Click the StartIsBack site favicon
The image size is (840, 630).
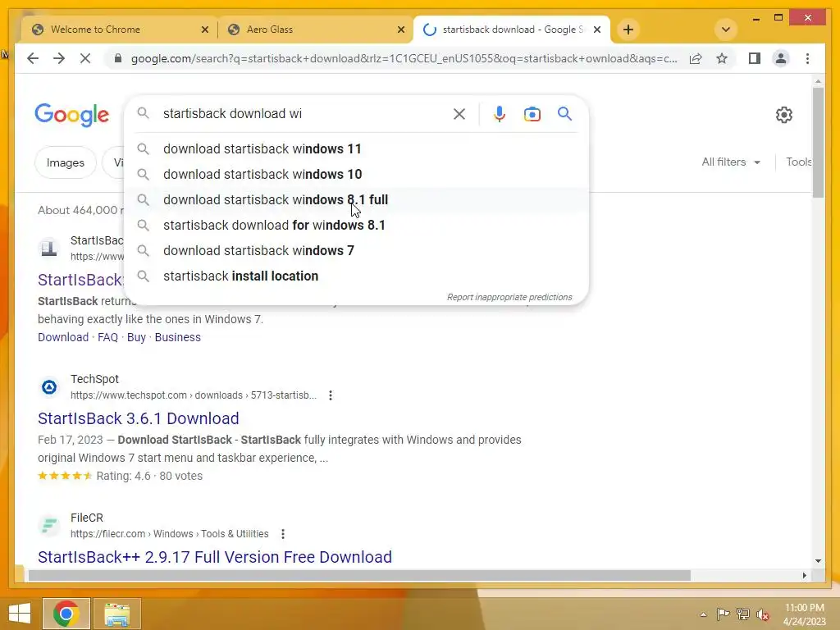(49, 248)
